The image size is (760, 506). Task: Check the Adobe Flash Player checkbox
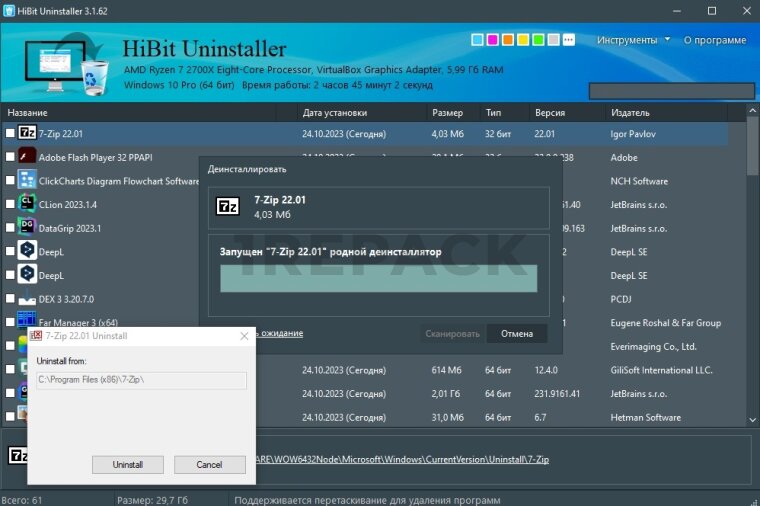pyautogui.click(x=10, y=157)
